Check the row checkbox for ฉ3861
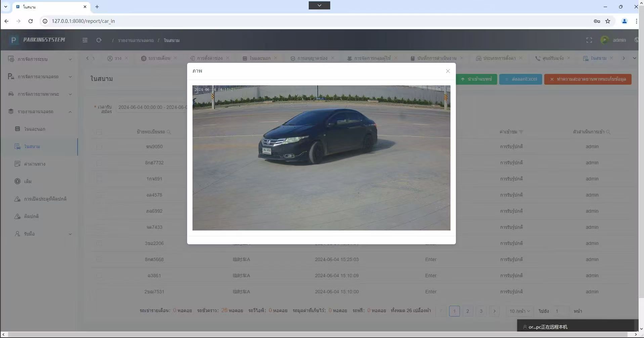644x338 pixels. tap(99, 276)
